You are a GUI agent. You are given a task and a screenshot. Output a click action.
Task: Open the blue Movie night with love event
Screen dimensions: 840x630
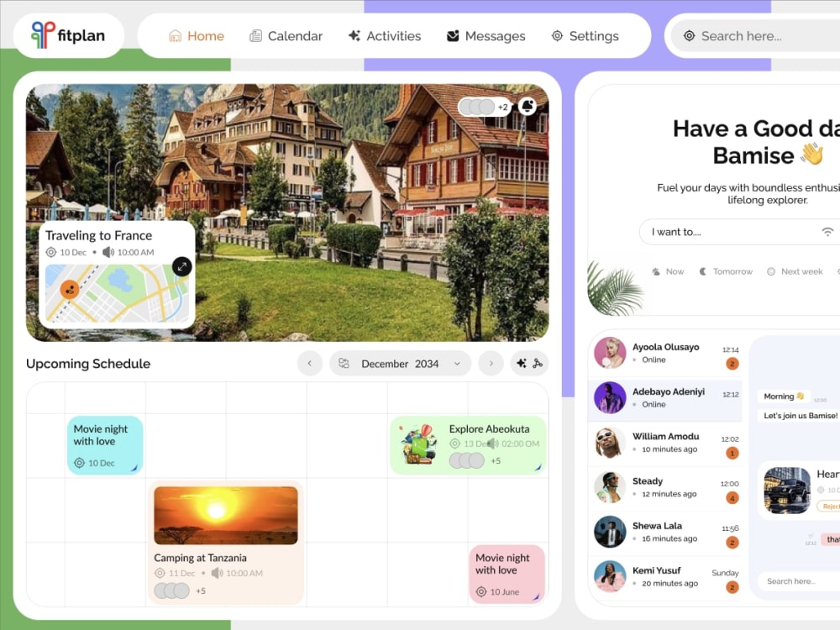click(x=105, y=445)
